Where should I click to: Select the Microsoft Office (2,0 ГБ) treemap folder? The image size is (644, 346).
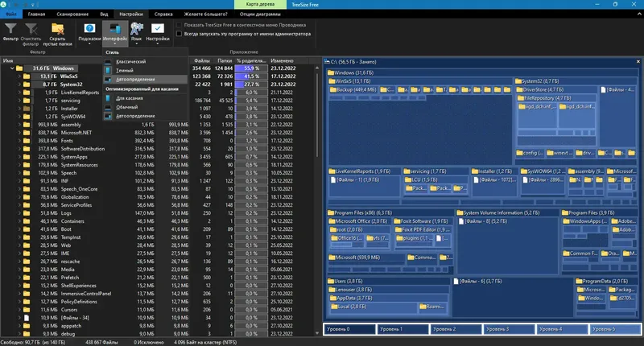tap(358, 221)
